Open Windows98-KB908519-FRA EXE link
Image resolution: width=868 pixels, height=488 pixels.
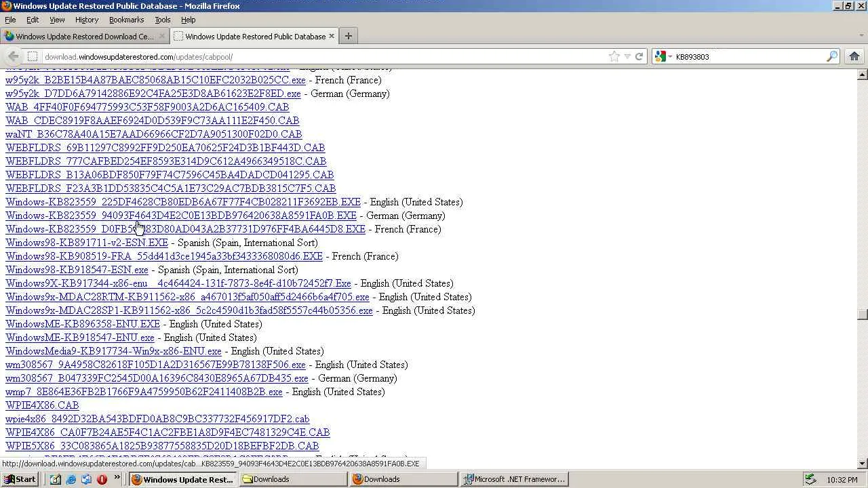click(x=164, y=256)
